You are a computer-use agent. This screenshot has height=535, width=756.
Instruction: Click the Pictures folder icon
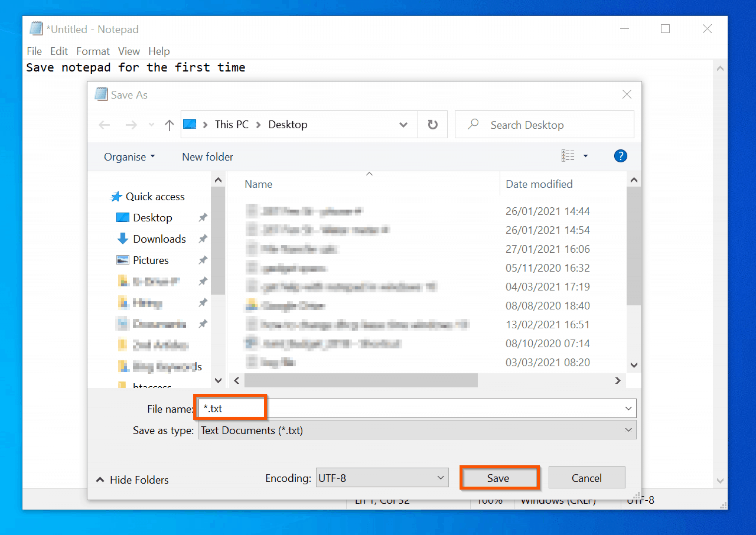click(123, 260)
